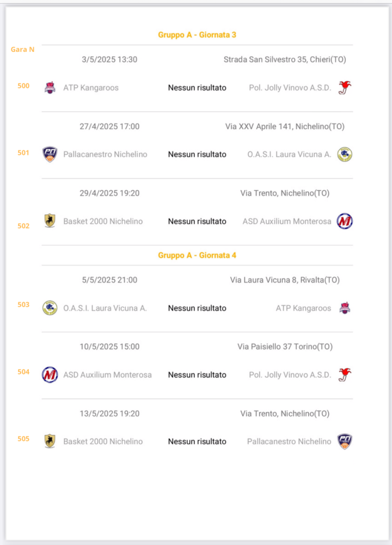Select 'Nessun risultato' for game 504
The height and width of the screenshot is (545, 392).
coord(197,375)
